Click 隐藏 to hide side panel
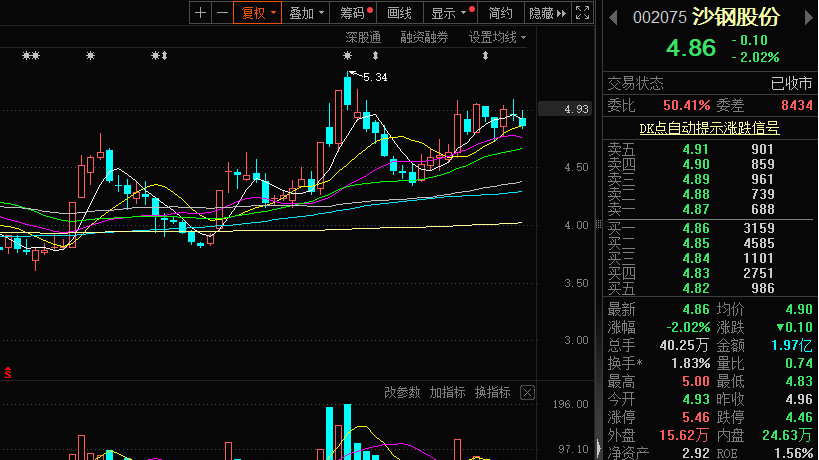Screen dimensions: 819x460 pyautogui.click(x=547, y=13)
